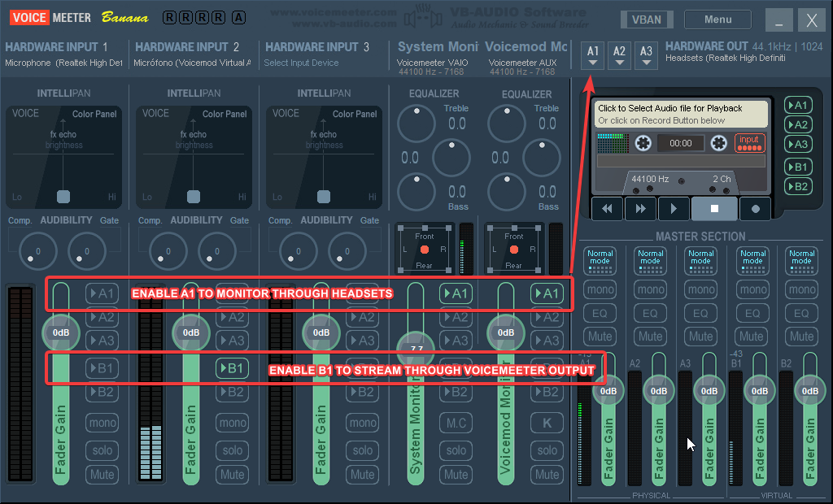Toggle mono on the A1 master bus

click(600, 289)
